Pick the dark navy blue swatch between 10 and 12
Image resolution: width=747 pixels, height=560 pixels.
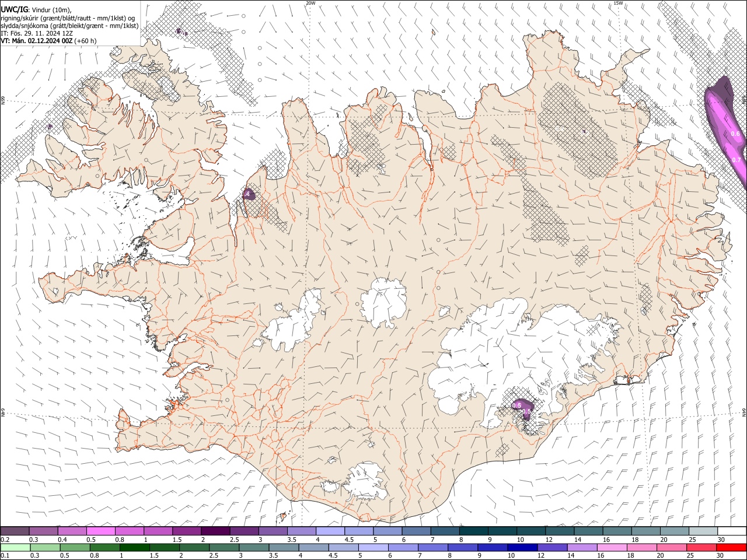tap(521, 547)
